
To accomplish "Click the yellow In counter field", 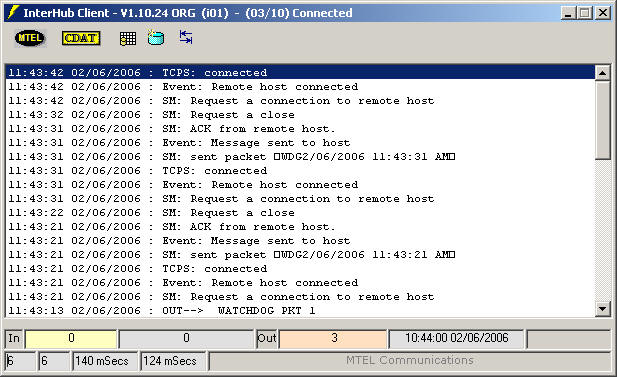I will tap(71, 338).
